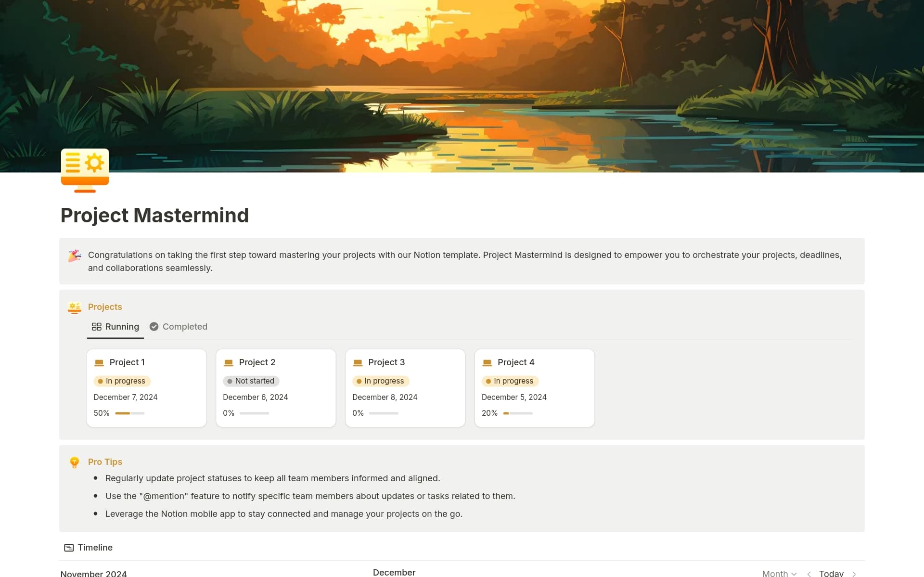Click the party popper icon in welcome callout
Image resolution: width=924 pixels, height=577 pixels.
74,256
